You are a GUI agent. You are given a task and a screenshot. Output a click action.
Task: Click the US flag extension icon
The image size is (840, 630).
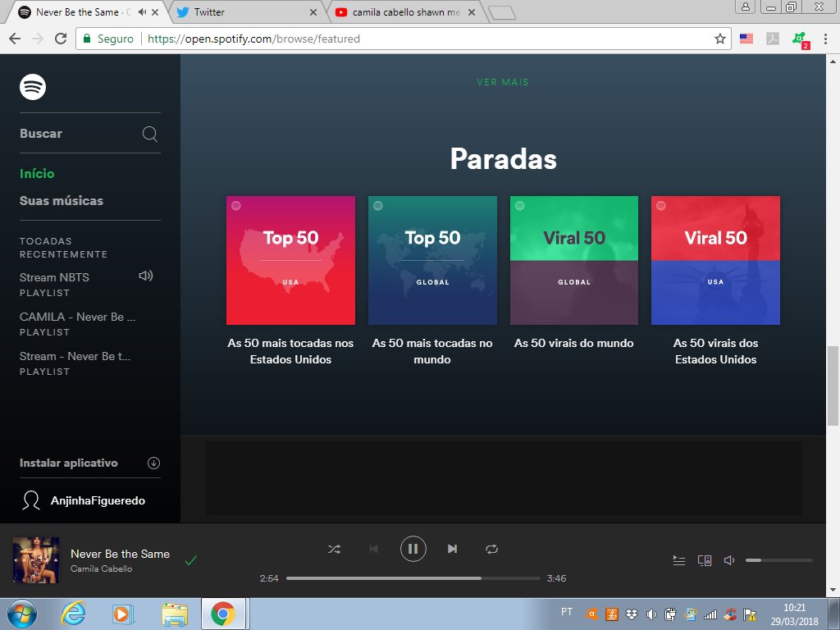[746, 39]
